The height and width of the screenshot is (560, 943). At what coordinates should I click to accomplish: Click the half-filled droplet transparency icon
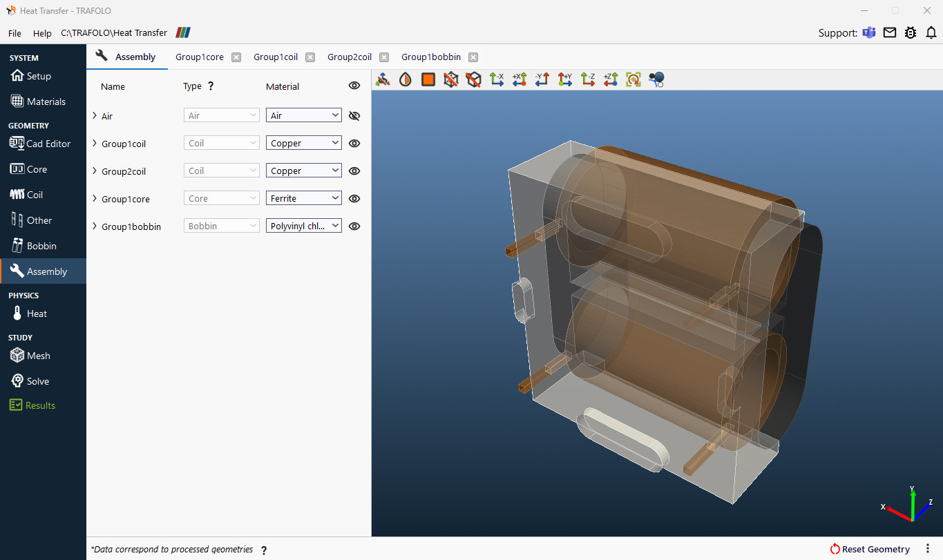406,79
